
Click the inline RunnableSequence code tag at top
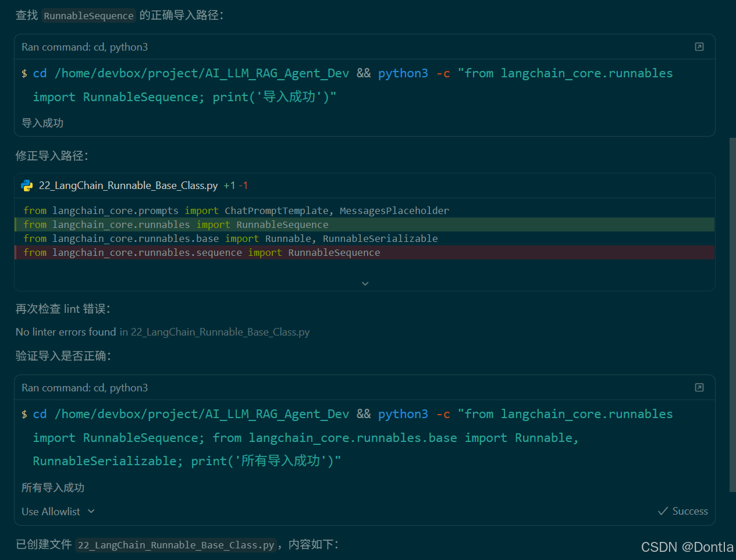[x=88, y=16]
